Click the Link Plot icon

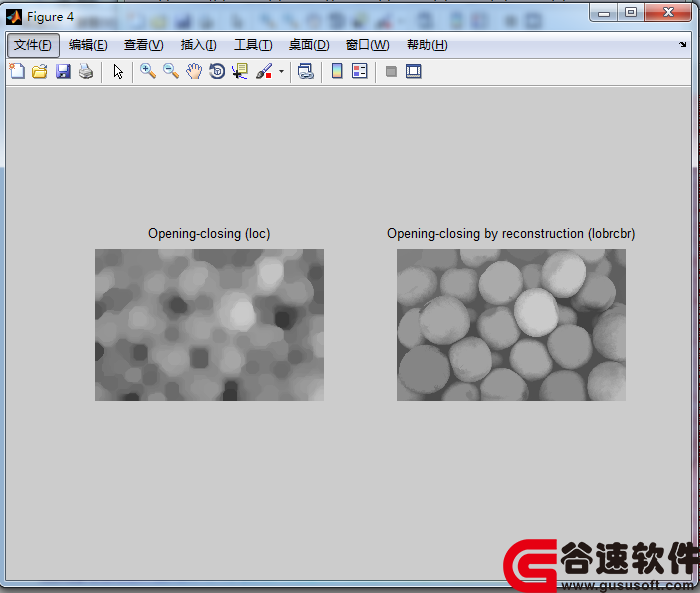[x=306, y=71]
